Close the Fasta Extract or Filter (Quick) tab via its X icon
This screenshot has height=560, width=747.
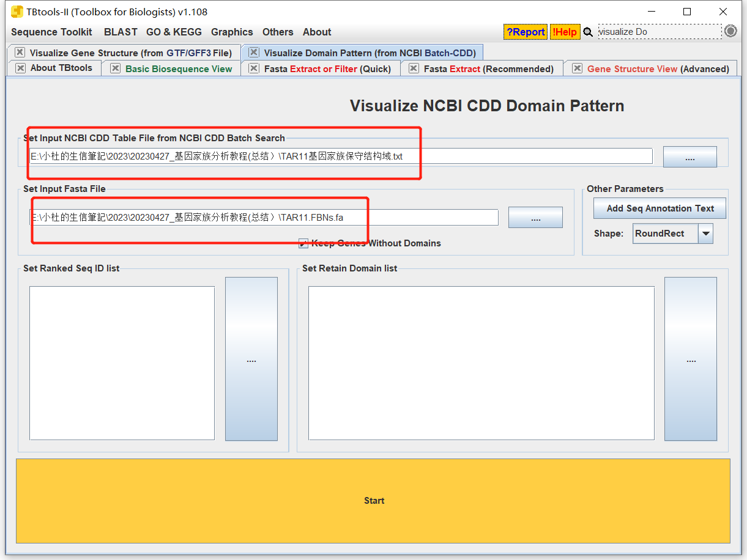254,68
